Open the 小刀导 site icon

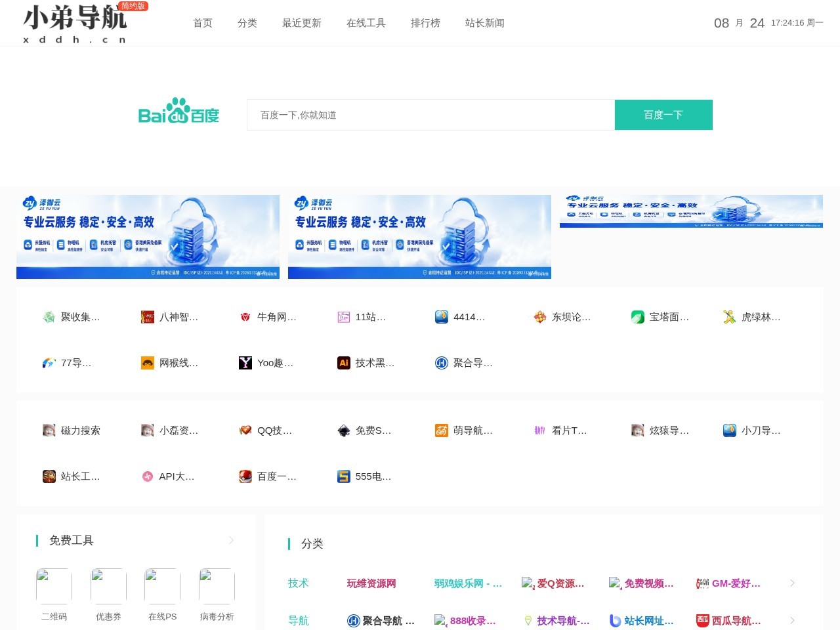point(730,430)
